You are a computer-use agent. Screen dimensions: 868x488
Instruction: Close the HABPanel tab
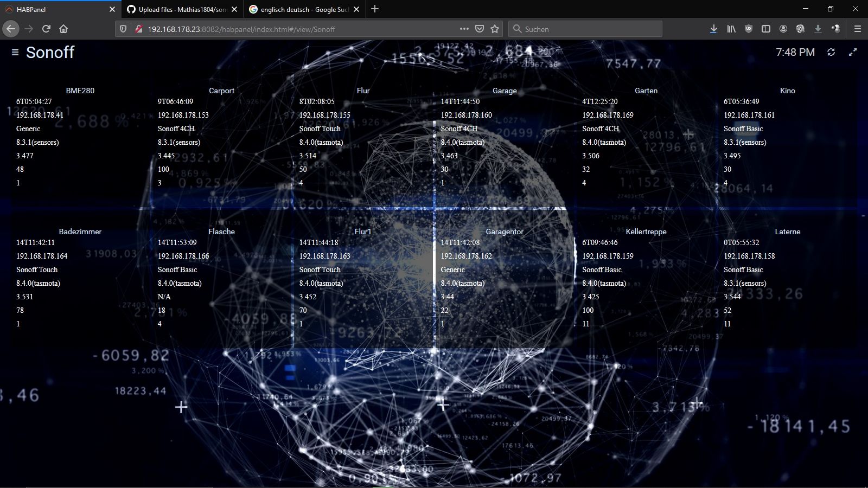(x=112, y=9)
